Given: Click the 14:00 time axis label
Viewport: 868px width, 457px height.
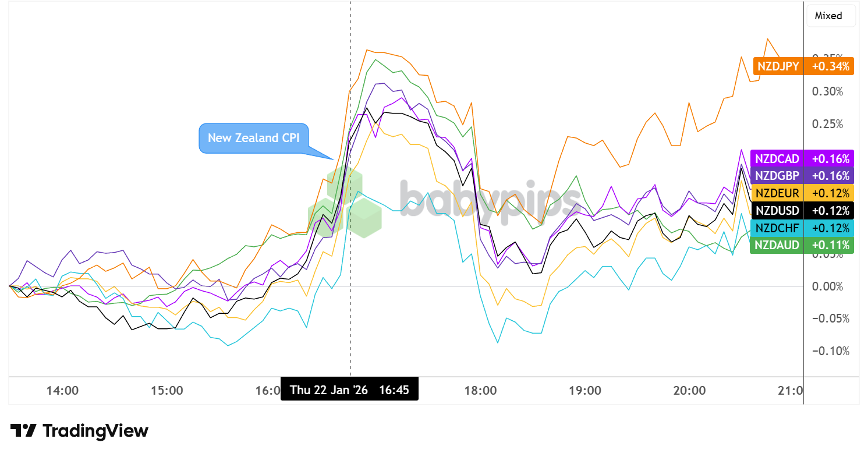Looking at the screenshot, I should (x=63, y=389).
